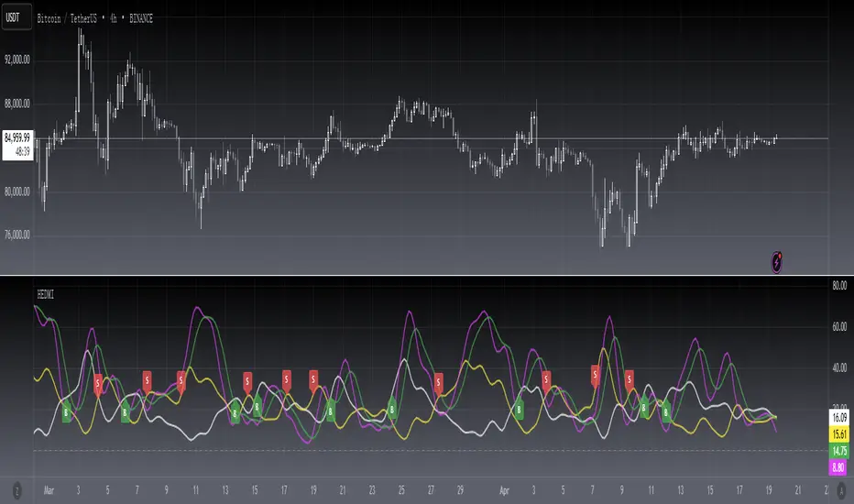Click the green B buy marker above Mar 15
The height and width of the screenshot is (504, 854).
pyautogui.click(x=257, y=407)
